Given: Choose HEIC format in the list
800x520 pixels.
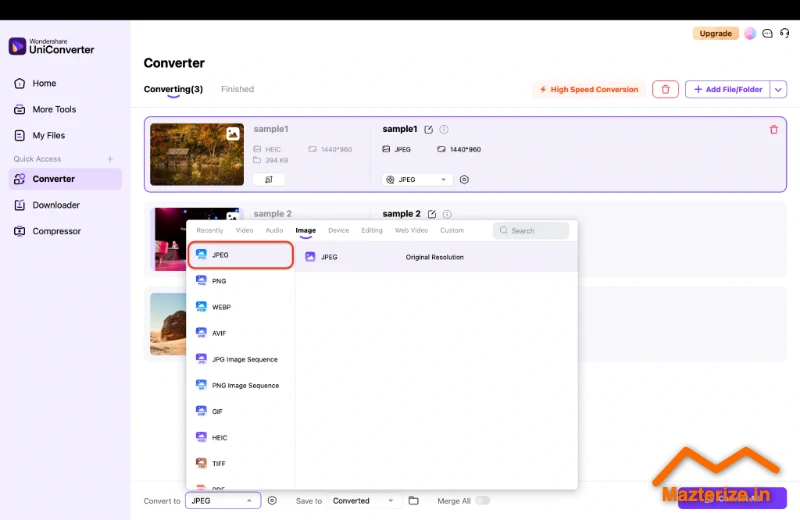Looking at the screenshot, I should [241, 437].
